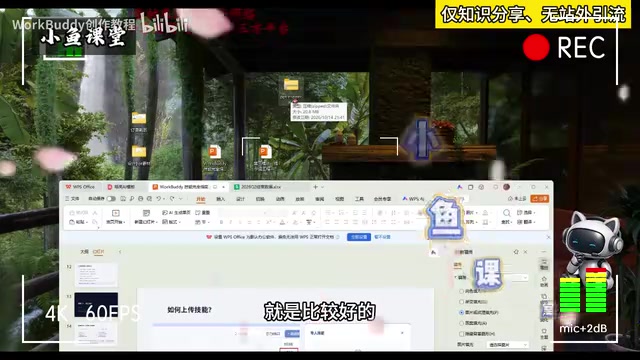Open the WPS AI ribbon tab

pyautogui.click(x=413, y=199)
